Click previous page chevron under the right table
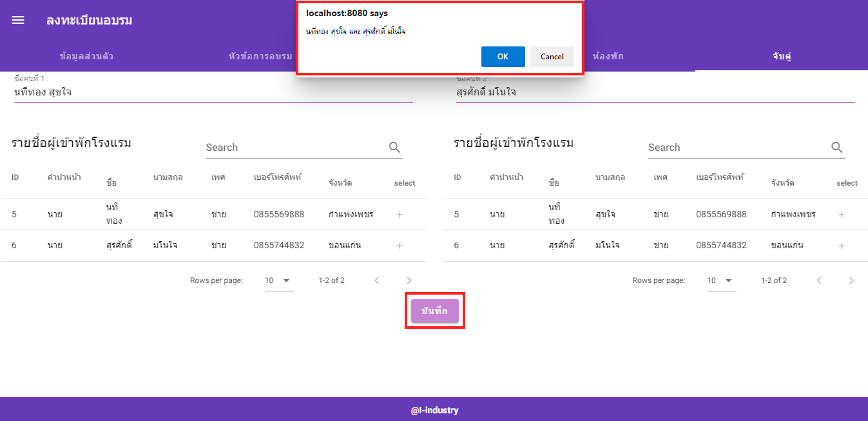 (819, 280)
